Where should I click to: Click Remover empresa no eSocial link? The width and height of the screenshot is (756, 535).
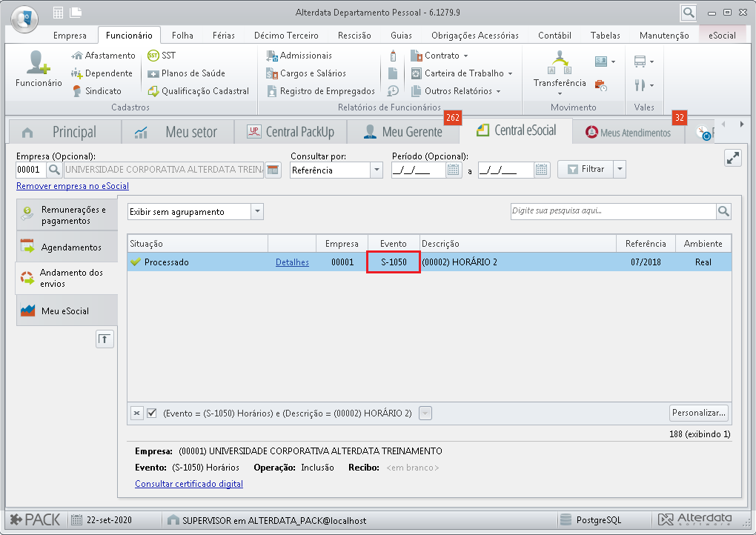[73, 186]
